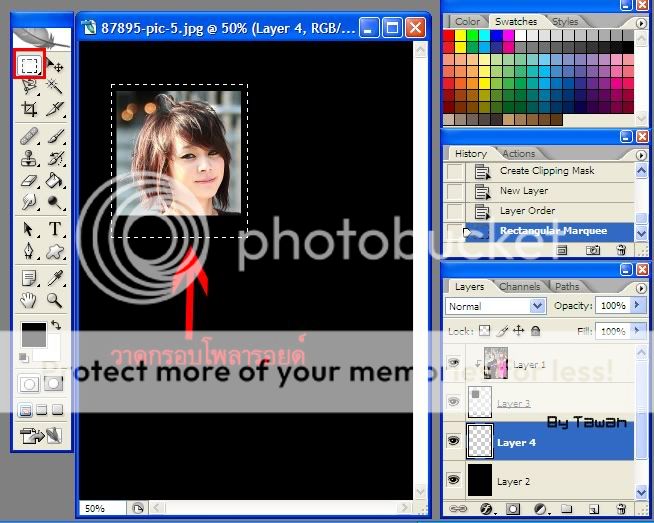Image resolution: width=654 pixels, height=523 pixels.
Task: Switch to the Styles tab
Action: pos(565,22)
